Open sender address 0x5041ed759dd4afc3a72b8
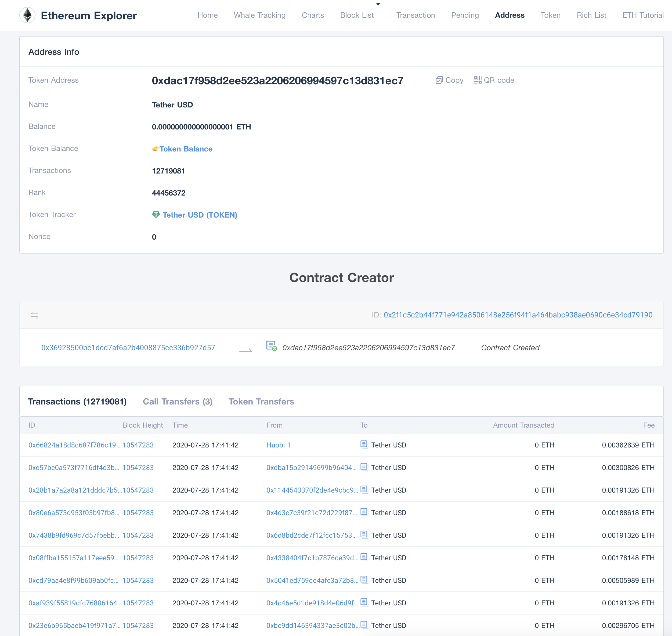672x636 pixels. pyautogui.click(x=312, y=580)
